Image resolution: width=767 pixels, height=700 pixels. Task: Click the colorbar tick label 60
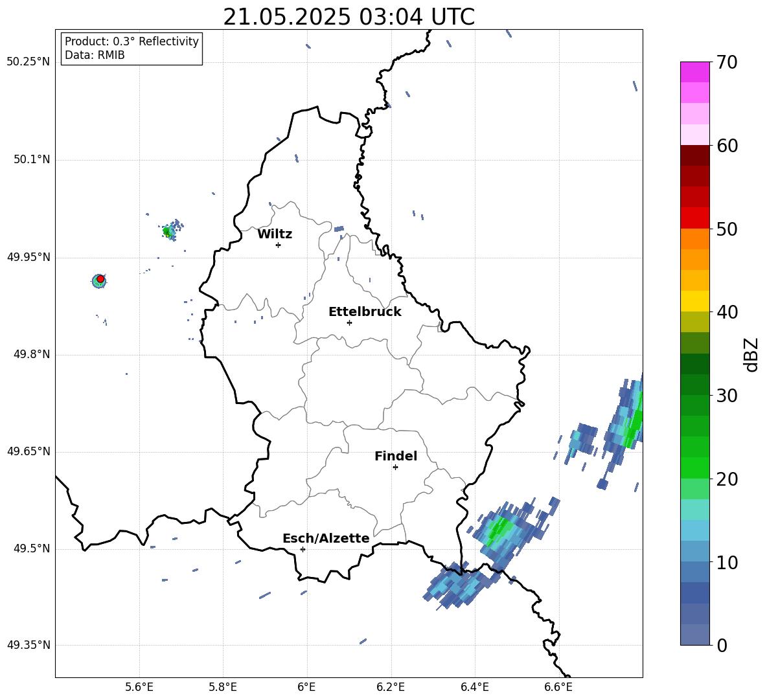(x=727, y=146)
